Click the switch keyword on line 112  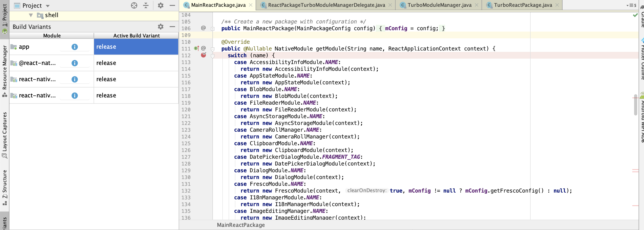[x=237, y=56]
